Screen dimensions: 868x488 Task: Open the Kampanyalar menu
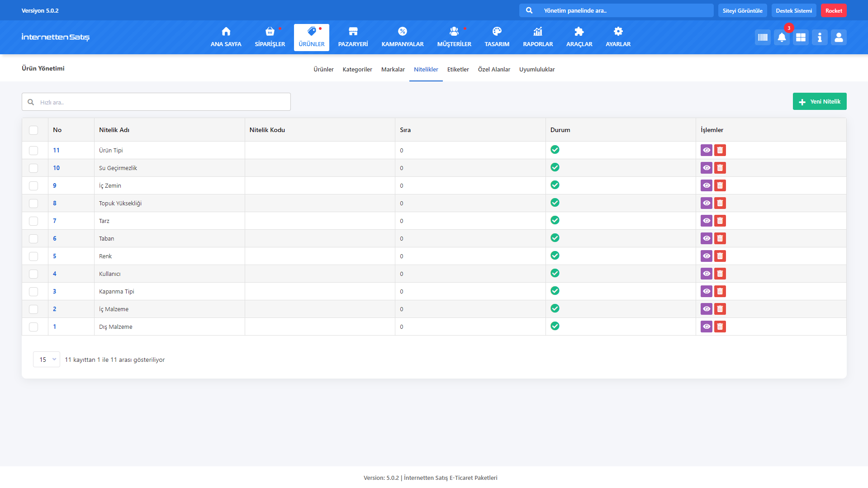(x=402, y=37)
